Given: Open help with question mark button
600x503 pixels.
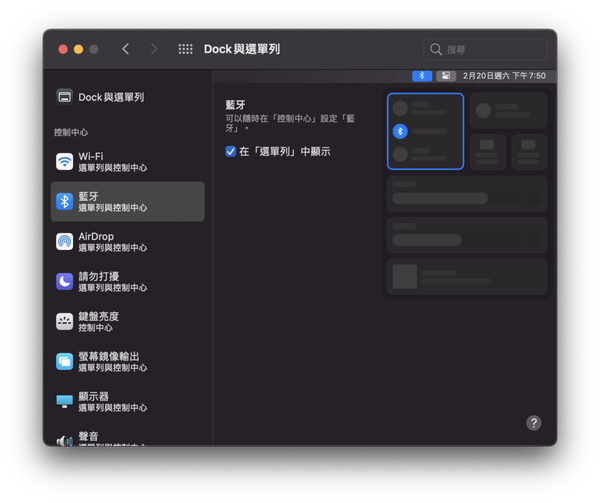Looking at the screenshot, I should pos(533,423).
